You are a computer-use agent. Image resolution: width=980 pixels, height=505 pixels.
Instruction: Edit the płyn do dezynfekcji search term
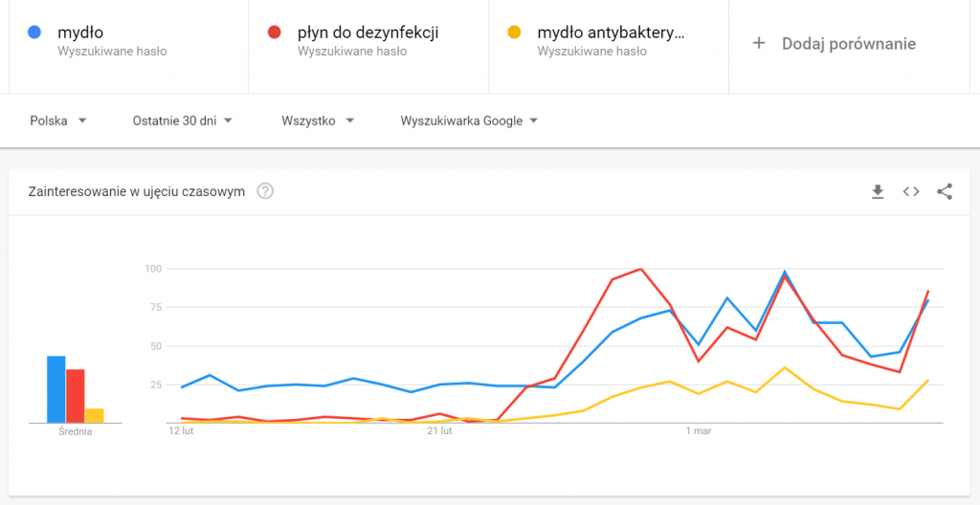point(367,33)
